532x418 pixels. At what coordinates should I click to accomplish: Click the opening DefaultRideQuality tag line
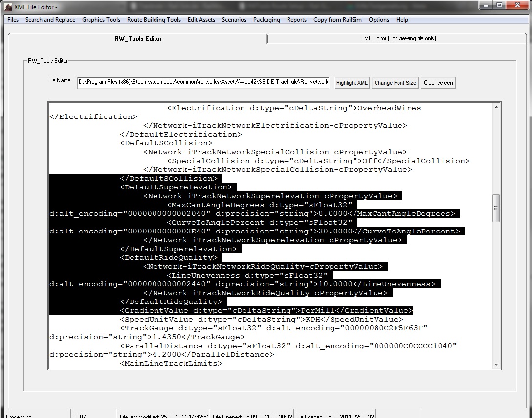click(169, 258)
